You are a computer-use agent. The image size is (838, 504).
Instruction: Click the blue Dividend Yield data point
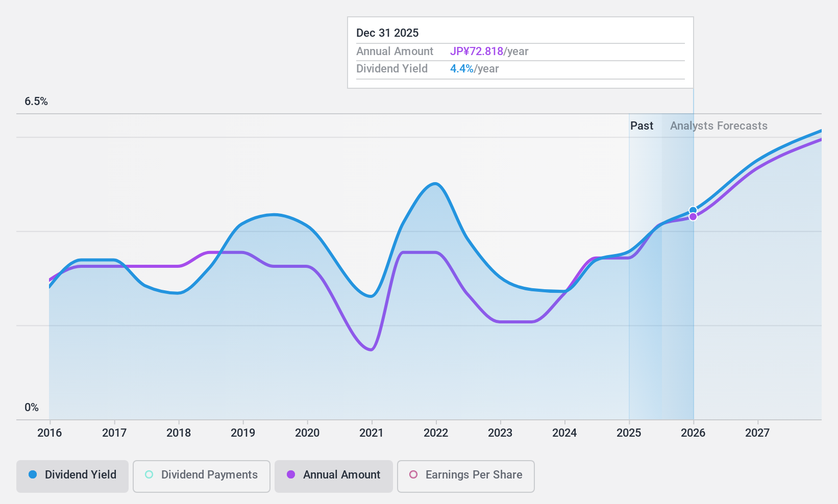pyautogui.click(x=693, y=210)
